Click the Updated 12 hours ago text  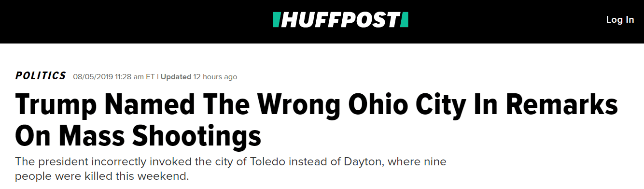coord(198,77)
